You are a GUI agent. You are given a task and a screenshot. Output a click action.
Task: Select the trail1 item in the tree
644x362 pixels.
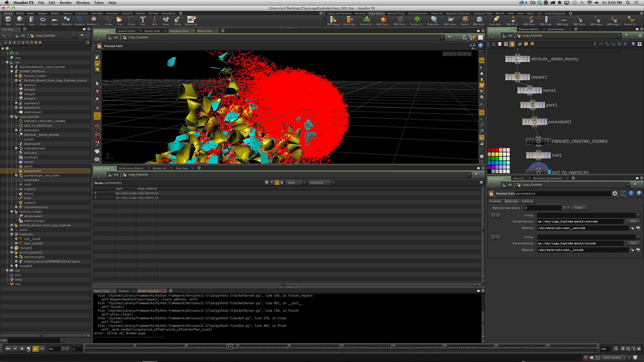(28, 198)
